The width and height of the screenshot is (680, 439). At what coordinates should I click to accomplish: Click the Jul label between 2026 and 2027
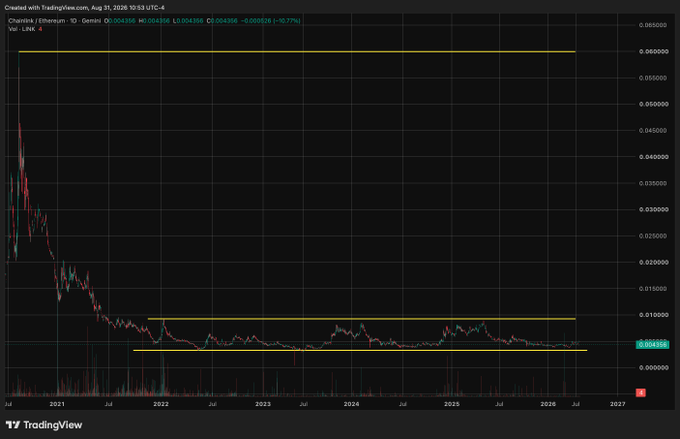(x=575, y=404)
